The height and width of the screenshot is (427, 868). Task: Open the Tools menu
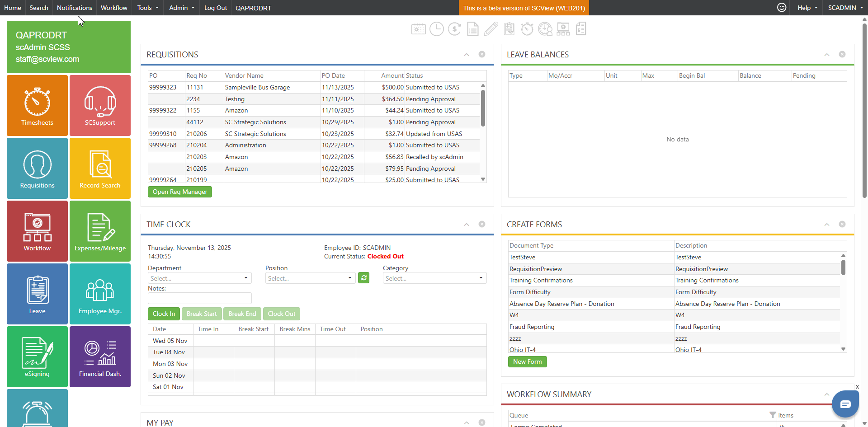tap(148, 8)
